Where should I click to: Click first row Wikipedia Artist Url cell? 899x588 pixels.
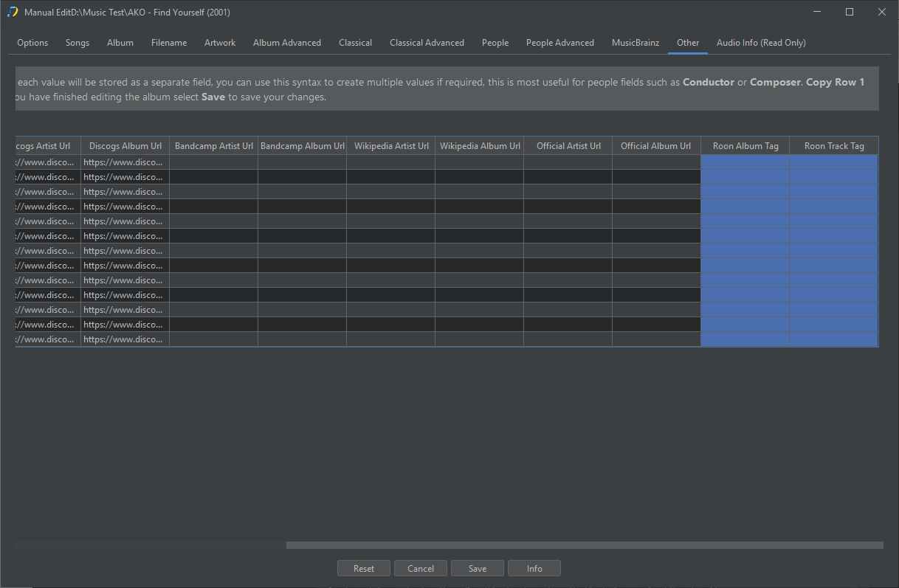(391, 162)
